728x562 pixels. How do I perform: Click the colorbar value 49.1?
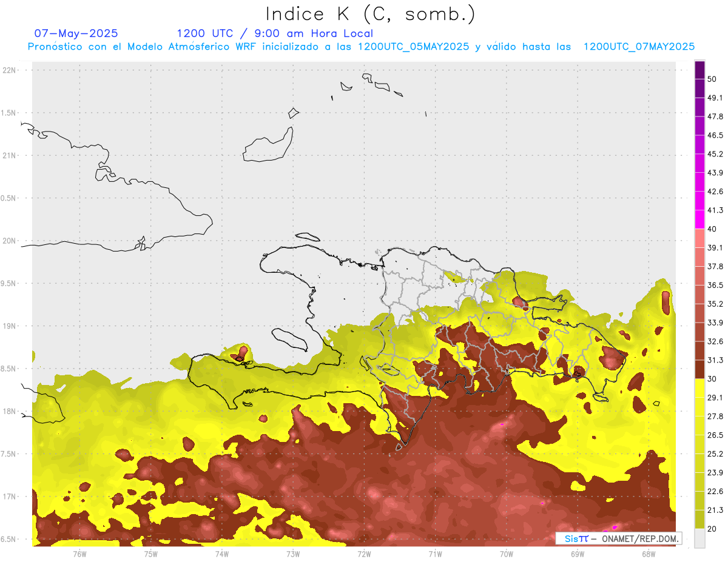point(715,98)
